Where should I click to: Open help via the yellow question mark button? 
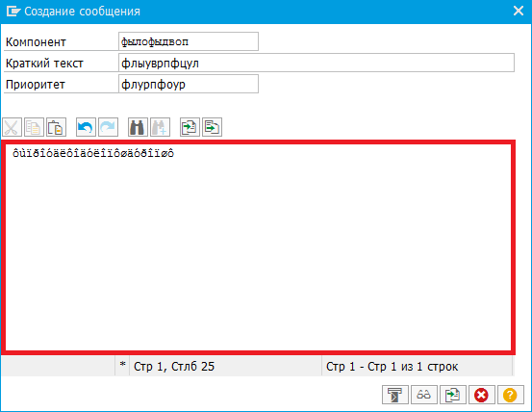tap(511, 395)
